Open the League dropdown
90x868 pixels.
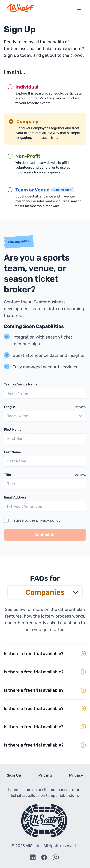coord(45,416)
